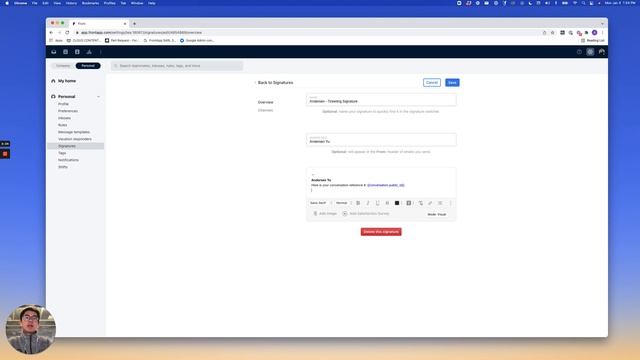
Task: Open Preferences in sidebar
Action: (68, 111)
